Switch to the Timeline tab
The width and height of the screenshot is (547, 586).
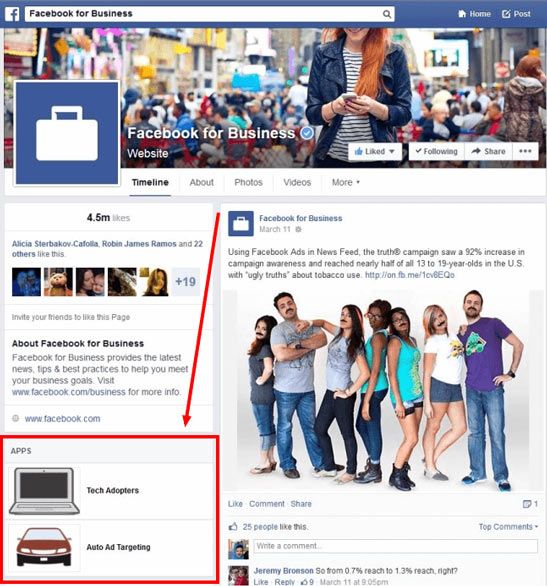tap(150, 182)
